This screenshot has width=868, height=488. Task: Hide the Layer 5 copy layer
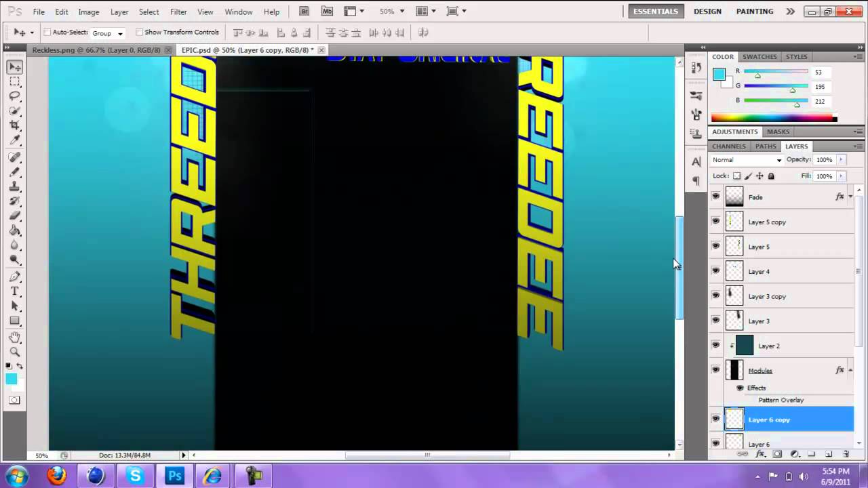(715, 222)
